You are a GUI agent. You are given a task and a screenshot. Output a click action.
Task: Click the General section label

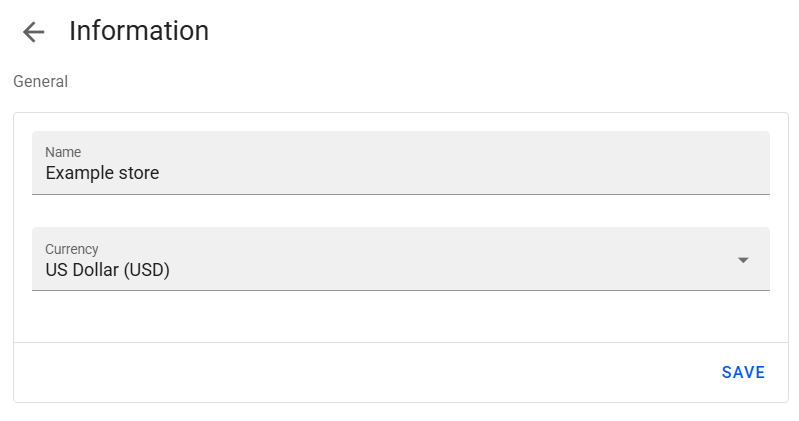[40, 82]
